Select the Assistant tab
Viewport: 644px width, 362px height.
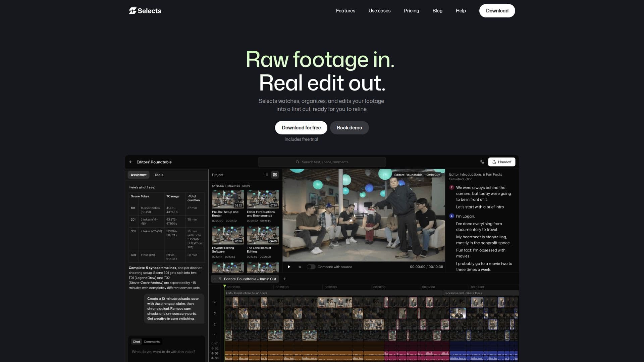tap(139, 175)
